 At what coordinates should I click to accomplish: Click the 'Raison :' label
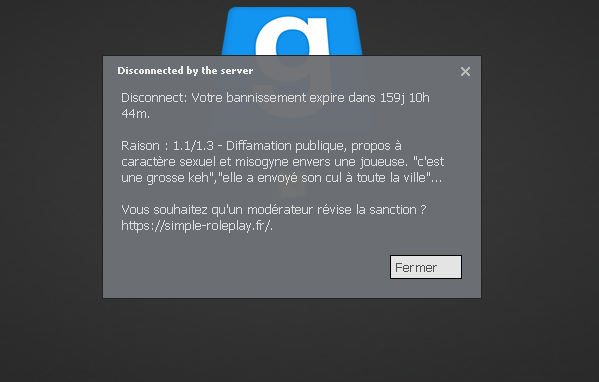pyautogui.click(x=144, y=146)
